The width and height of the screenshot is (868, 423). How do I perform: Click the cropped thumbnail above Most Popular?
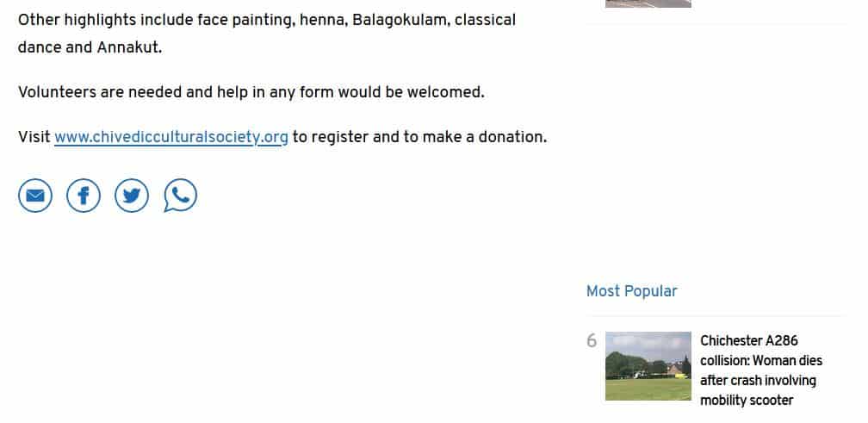coord(648,3)
